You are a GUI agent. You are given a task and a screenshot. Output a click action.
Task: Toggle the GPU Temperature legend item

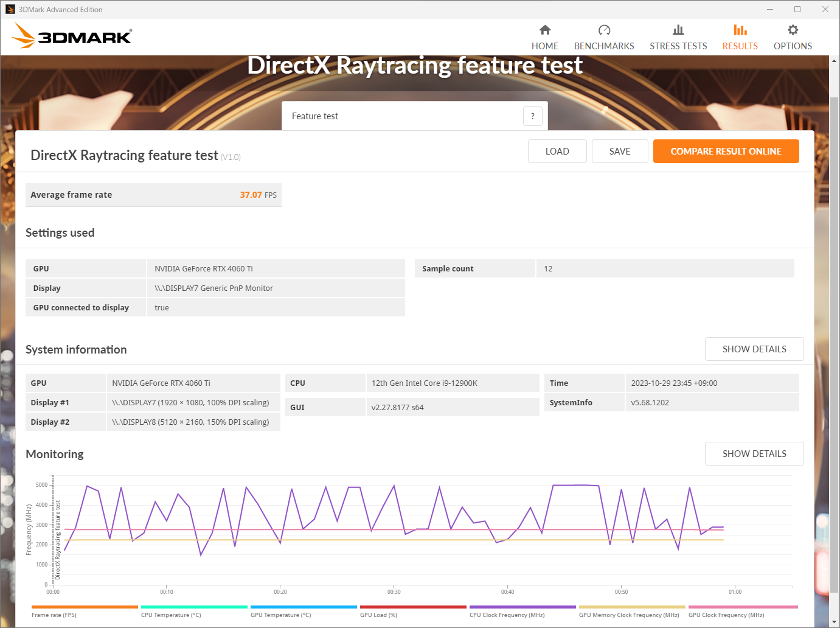pos(304,612)
